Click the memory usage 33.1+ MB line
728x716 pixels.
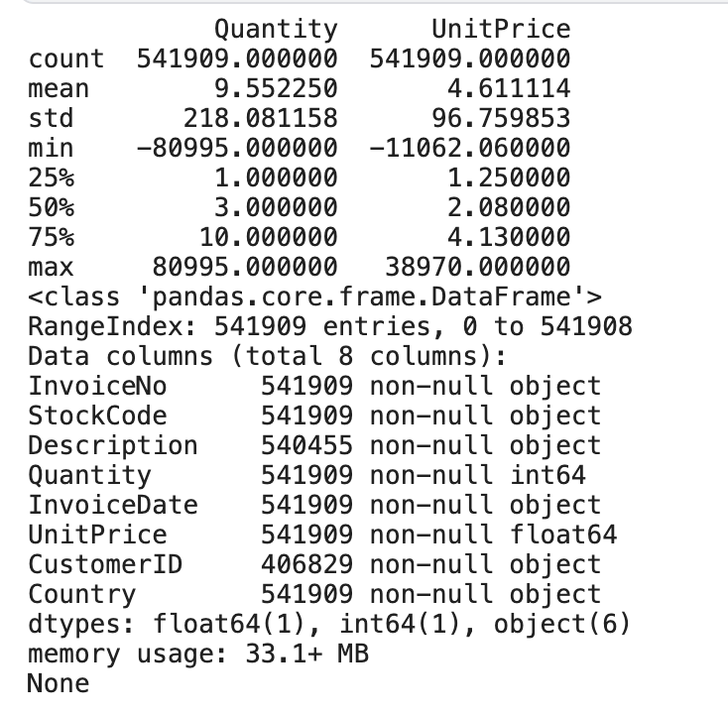(198, 654)
